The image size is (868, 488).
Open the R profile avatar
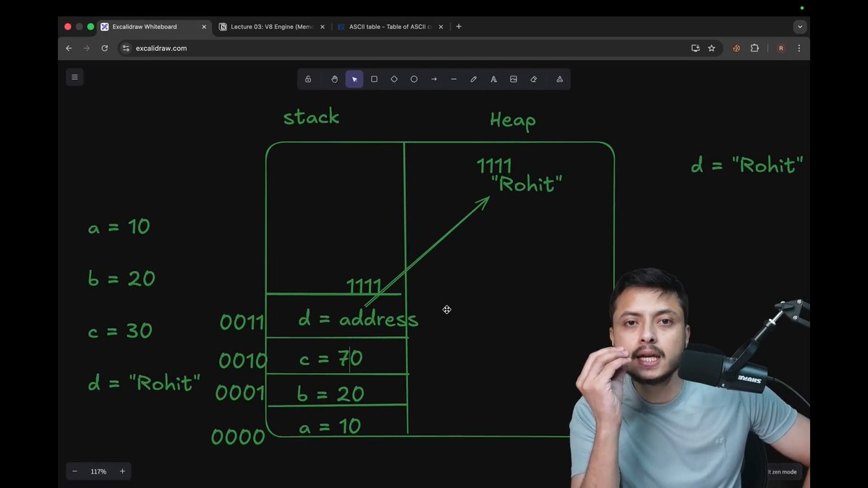pos(781,48)
